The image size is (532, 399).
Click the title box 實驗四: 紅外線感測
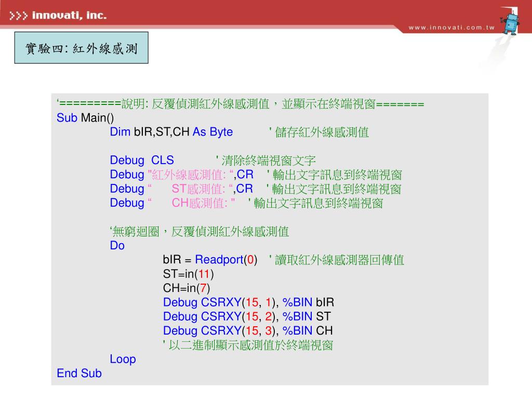tap(82, 48)
